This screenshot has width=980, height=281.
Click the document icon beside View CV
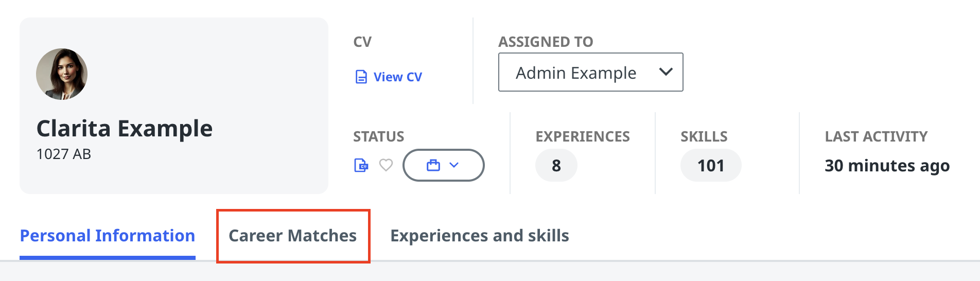click(361, 77)
